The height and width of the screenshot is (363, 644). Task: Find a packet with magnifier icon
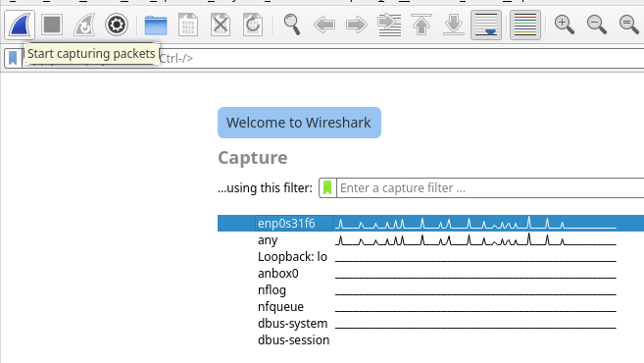[x=292, y=25]
